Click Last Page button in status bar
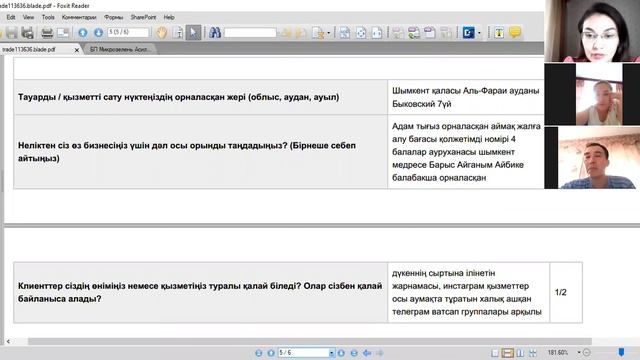The height and width of the screenshot is (360, 640). [x=354, y=353]
